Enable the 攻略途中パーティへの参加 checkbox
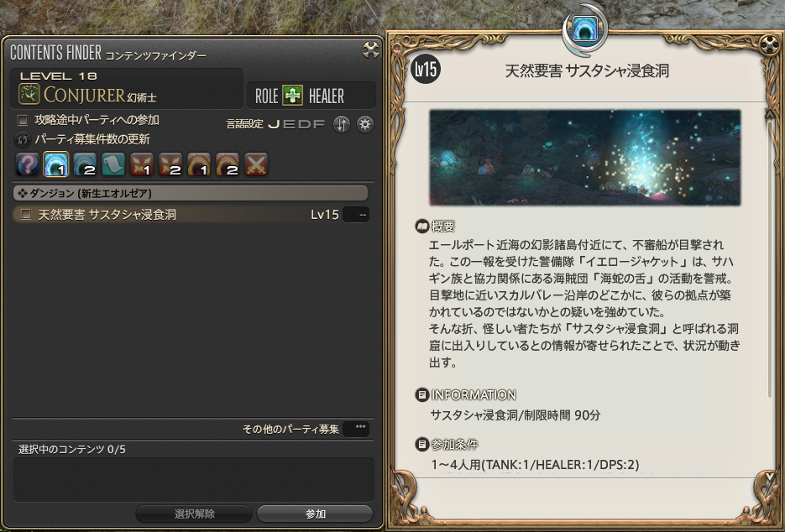The image size is (785, 532). point(23,120)
